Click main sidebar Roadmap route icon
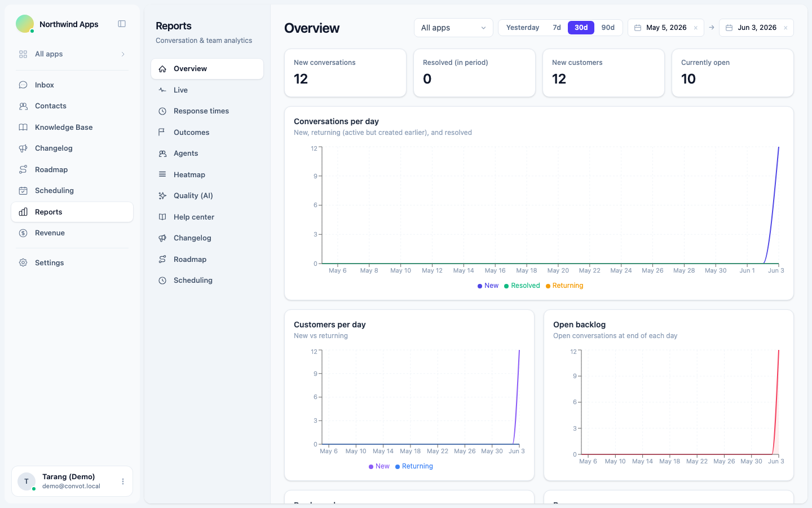812x508 pixels. tap(23, 170)
